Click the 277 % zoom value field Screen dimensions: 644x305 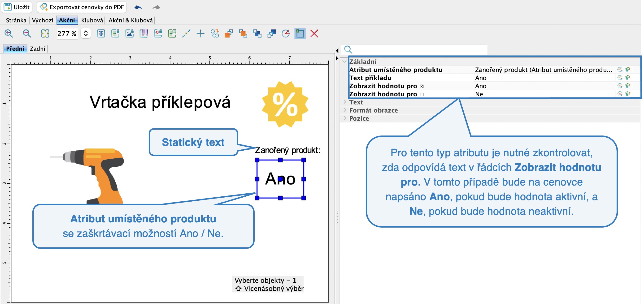click(67, 34)
